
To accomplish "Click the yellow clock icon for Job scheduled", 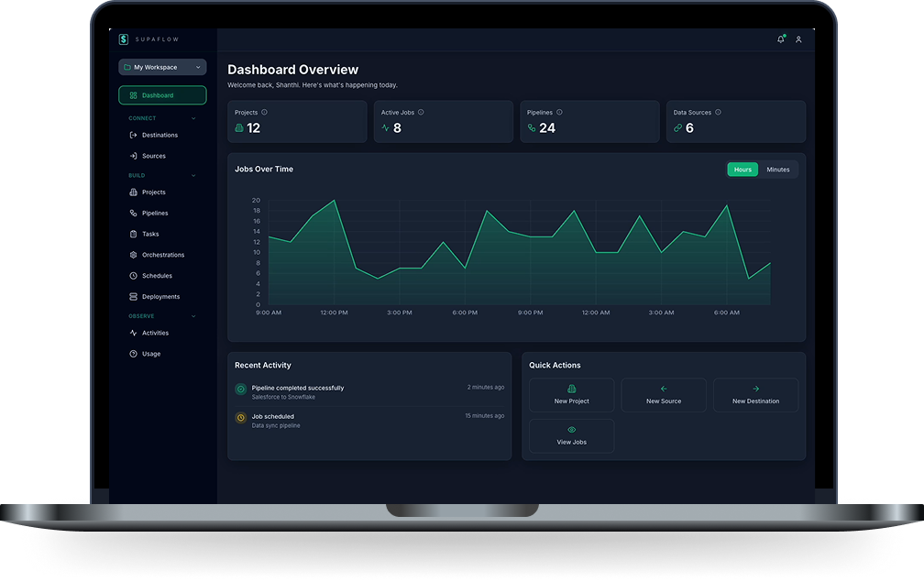I will click(x=240, y=418).
